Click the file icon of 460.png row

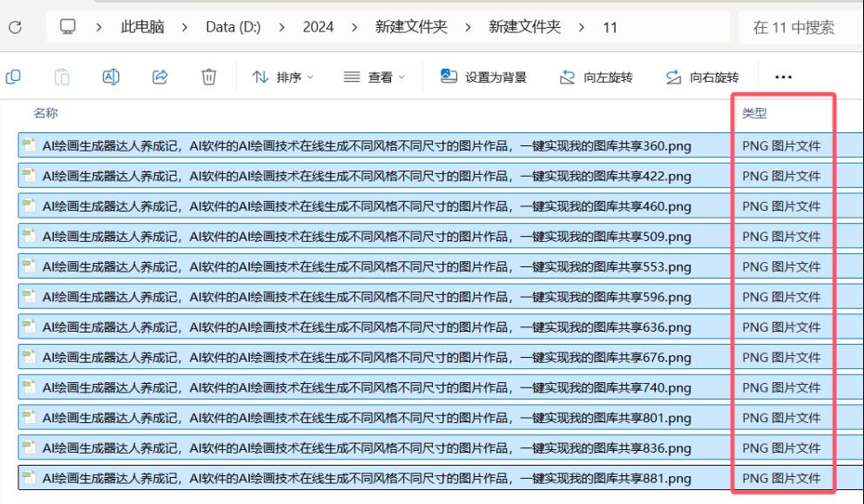[x=29, y=205]
